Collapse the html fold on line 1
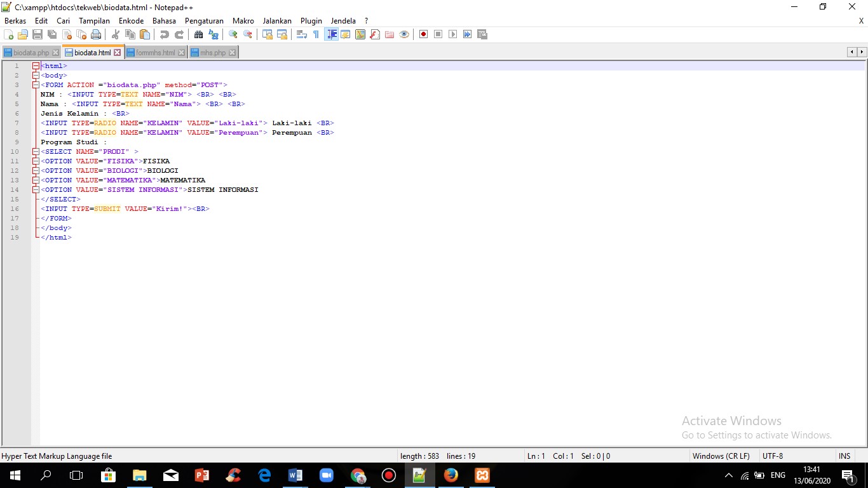This screenshot has height=488, width=868. [36, 66]
